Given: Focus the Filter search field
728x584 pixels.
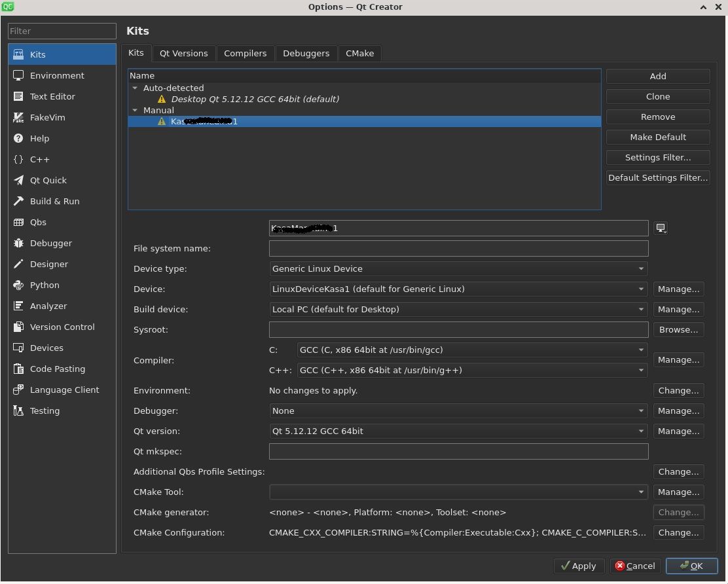Looking at the screenshot, I should pyautogui.click(x=62, y=31).
